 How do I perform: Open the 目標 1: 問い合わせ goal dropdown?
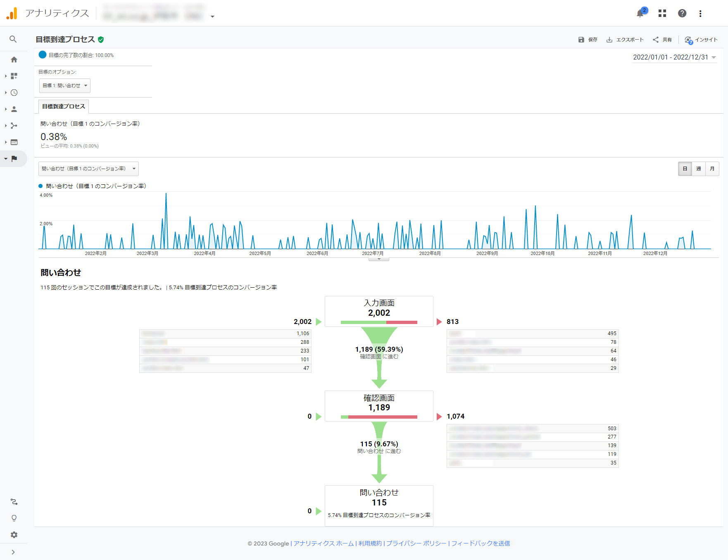coord(65,86)
